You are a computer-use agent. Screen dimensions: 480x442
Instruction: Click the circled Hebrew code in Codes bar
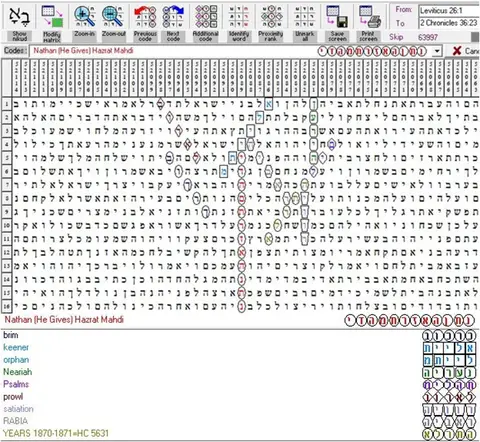pyautogui.click(x=372, y=51)
